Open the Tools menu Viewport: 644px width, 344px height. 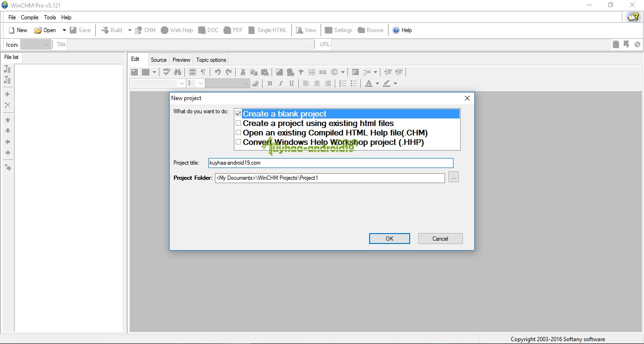[x=50, y=17]
